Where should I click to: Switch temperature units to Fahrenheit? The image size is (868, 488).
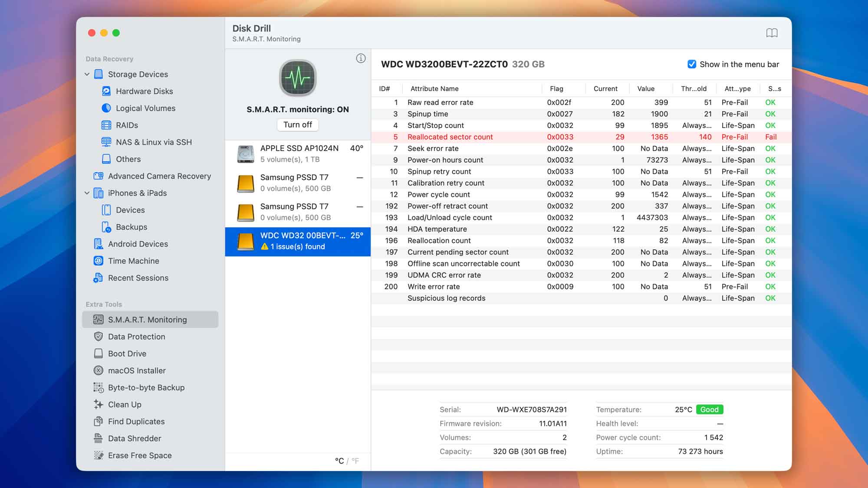click(x=356, y=461)
